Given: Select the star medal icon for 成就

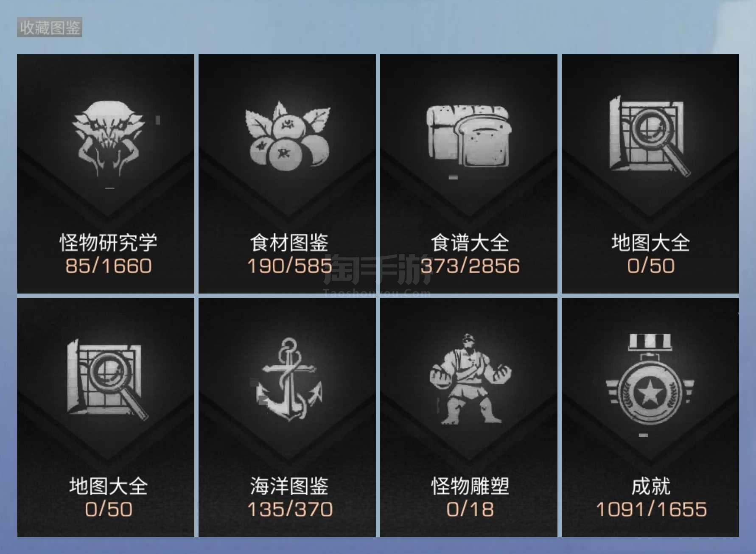Looking at the screenshot, I should [x=650, y=379].
